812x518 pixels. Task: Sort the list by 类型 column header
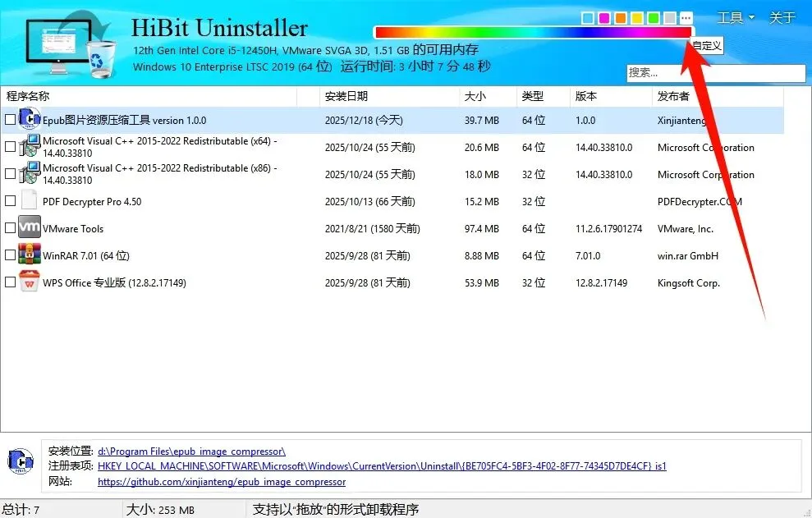[544, 96]
